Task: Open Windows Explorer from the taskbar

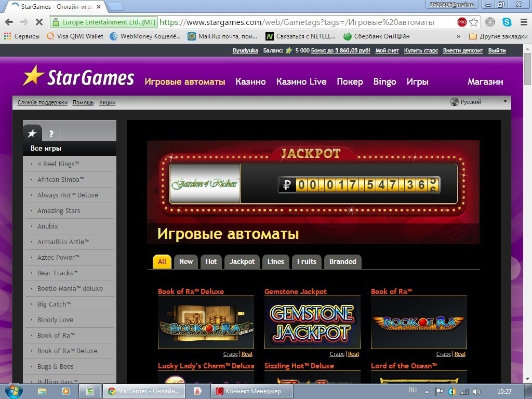Action: pyautogui.click(x=42, y=392)
